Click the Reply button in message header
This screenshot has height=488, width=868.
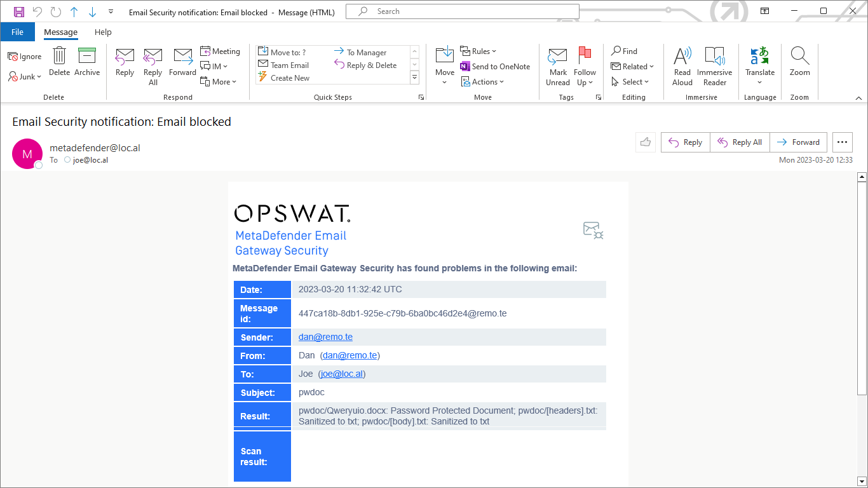(685, 142)
